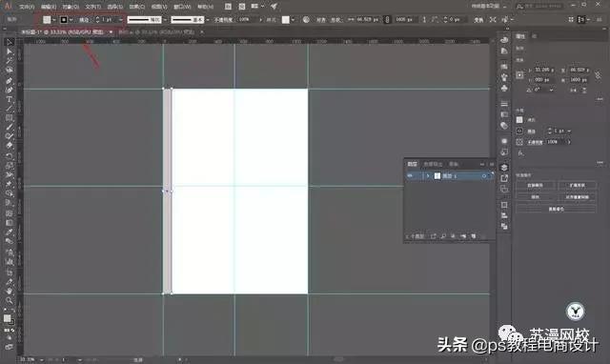Switch to the second document tab
Viewport: 610px width, 364px height.
pyautogui.click(x=157, y=31)
